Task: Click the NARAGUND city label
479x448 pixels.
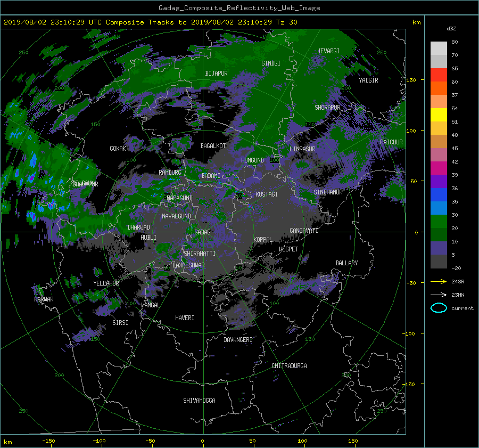Action: coord(180,198)
